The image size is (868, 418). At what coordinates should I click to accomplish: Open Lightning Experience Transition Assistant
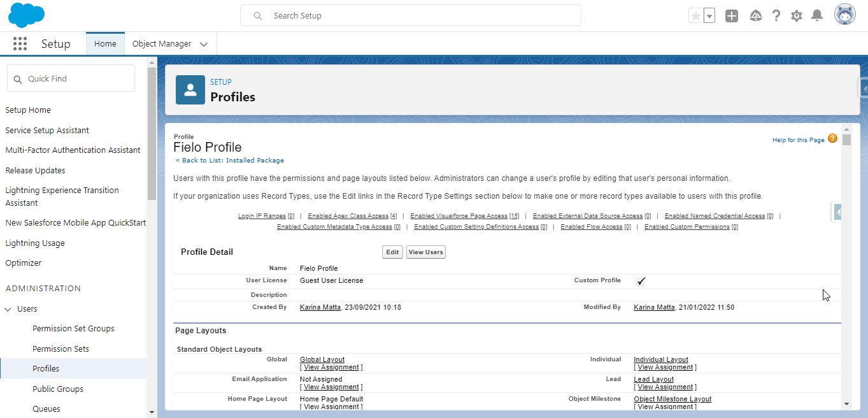62,196
